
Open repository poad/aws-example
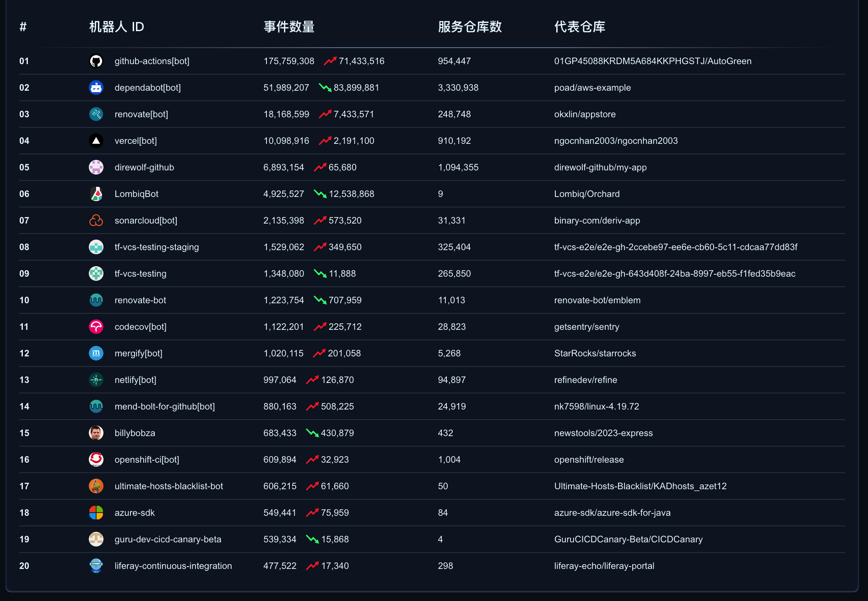point(592,87)
